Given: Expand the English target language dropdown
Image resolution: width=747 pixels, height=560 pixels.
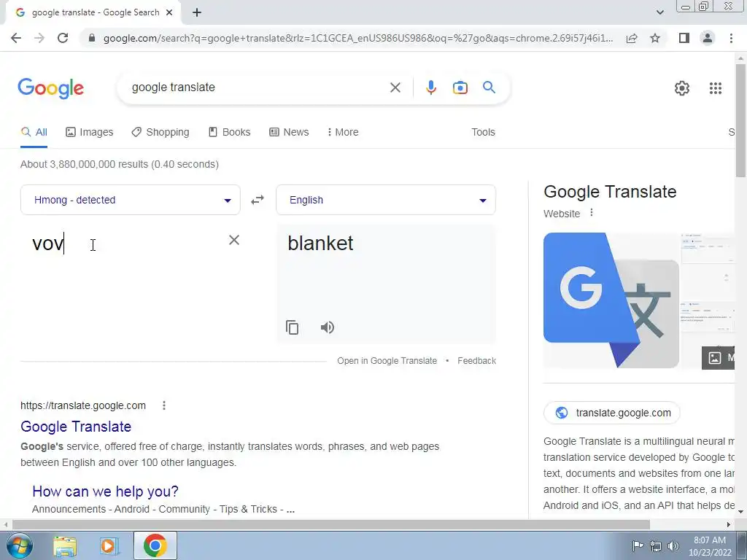Looking at the screenshot, I should pos(386,200).
